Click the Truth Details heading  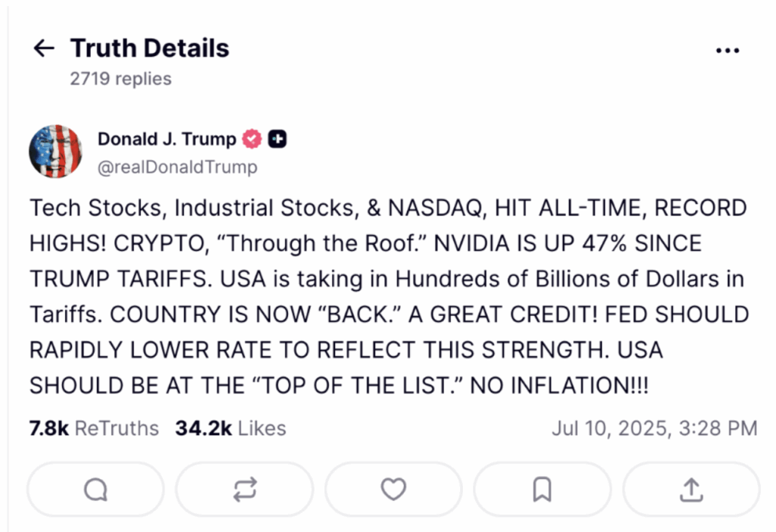(149, 49)
